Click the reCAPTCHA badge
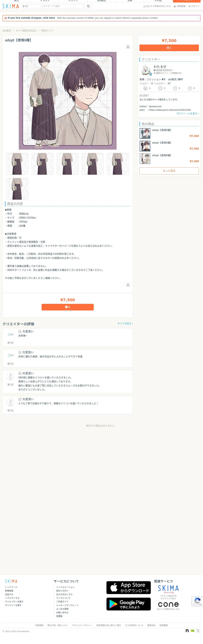The width and height of the screenshot is (203, 644). pyautogui.click(x=197, y=601)
